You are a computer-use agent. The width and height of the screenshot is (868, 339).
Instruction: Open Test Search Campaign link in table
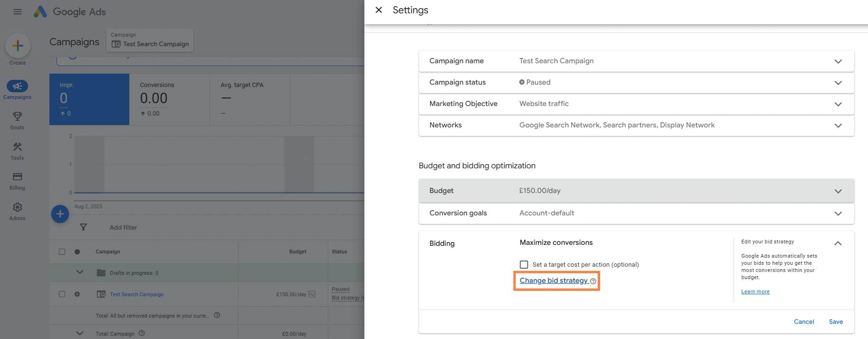(137, 294)
